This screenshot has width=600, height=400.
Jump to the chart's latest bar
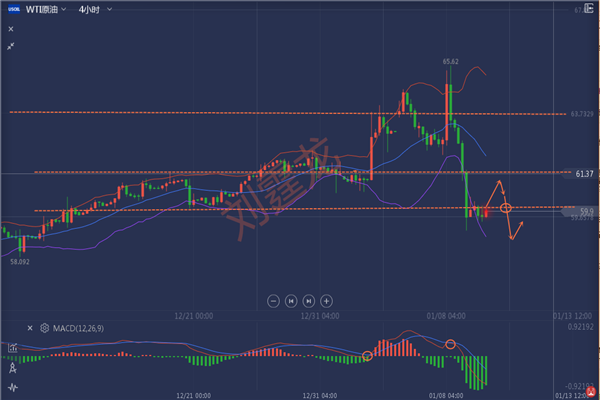[x=309, y=300]
